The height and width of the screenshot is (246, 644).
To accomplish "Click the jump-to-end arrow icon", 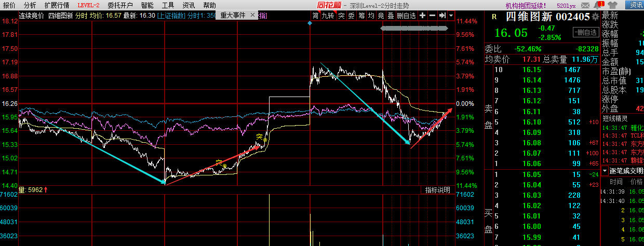I will coord(442,16).
